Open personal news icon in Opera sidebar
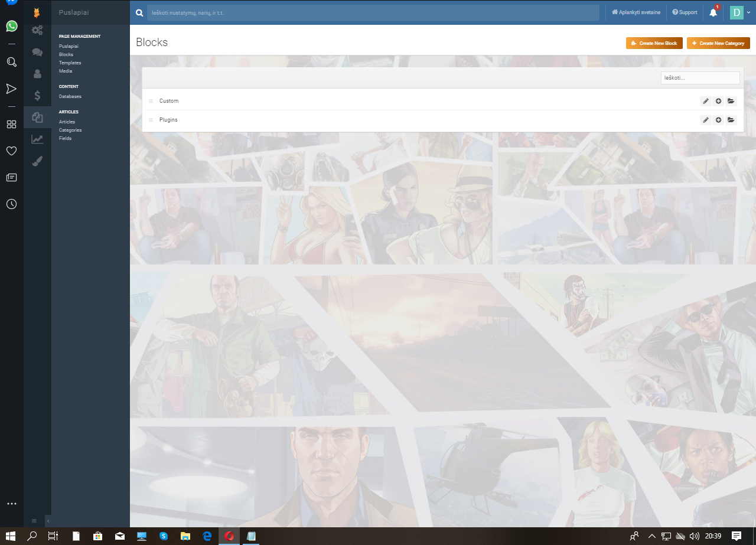This screenshot has height=545, width=756. point(11,177)
